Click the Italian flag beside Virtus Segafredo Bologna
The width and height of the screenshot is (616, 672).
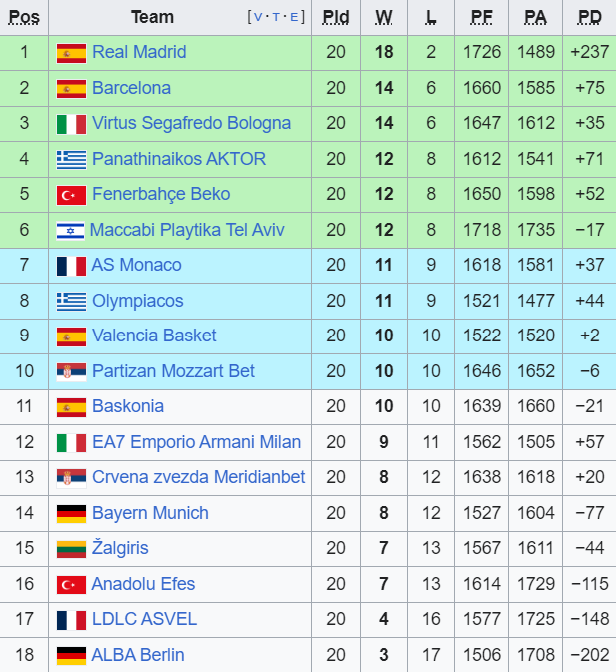(x=71, y=124)
